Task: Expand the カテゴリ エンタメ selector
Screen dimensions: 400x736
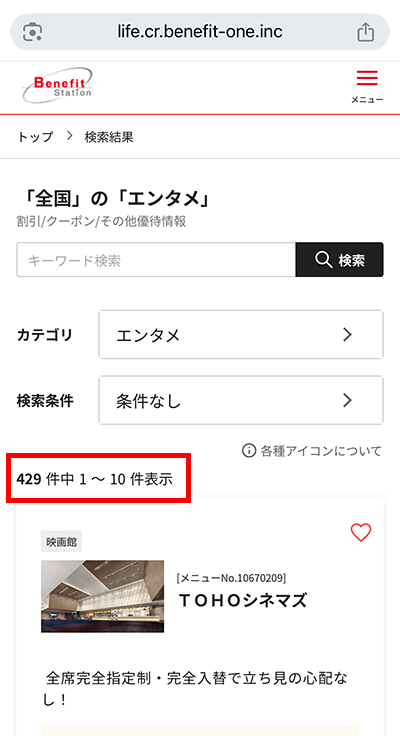Action: pos(241,335)
